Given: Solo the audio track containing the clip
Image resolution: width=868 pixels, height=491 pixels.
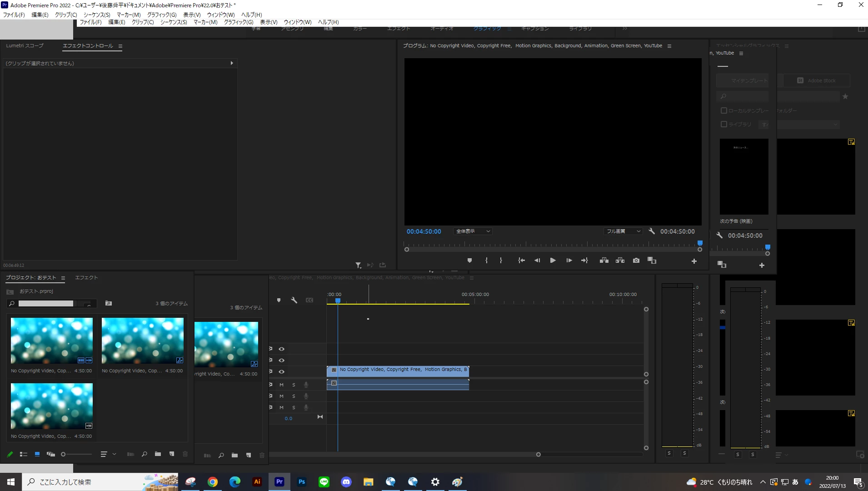Looking at the screenshot, I should tap(294, 385).
